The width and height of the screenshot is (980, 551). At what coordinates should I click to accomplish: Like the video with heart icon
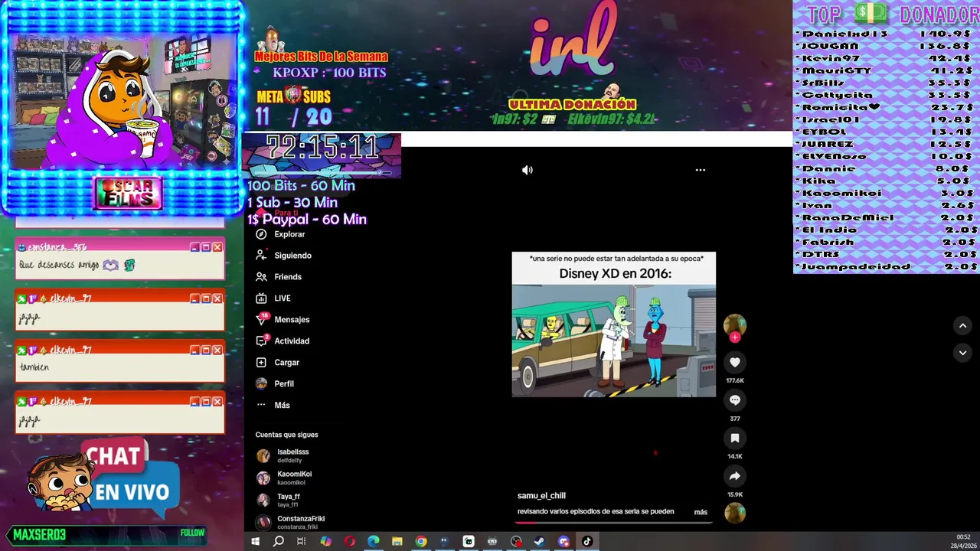click(x=735, y=362)
